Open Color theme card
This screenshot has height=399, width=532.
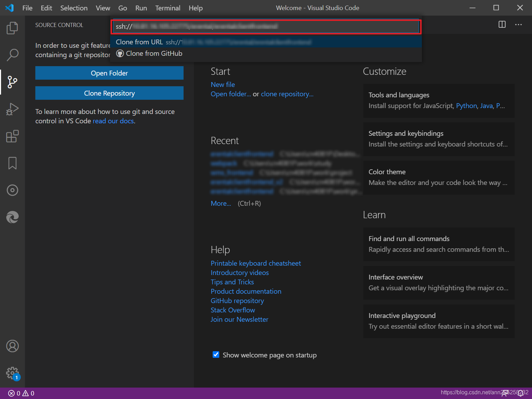pos(439,177)
